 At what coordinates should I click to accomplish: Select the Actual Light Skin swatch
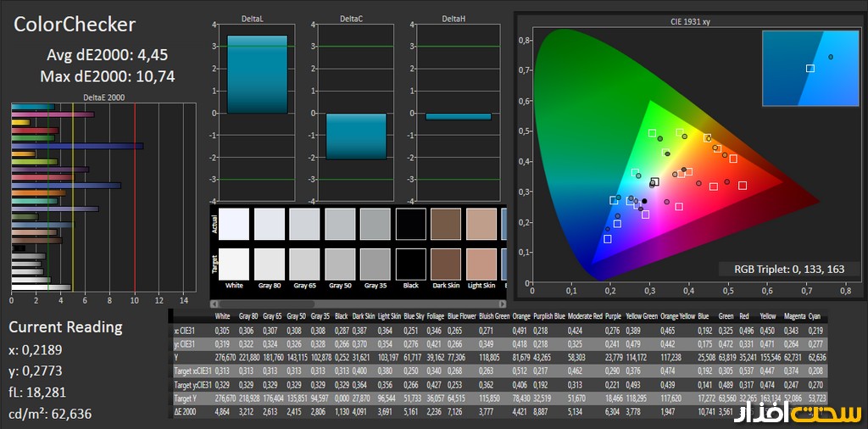(481, 224)
